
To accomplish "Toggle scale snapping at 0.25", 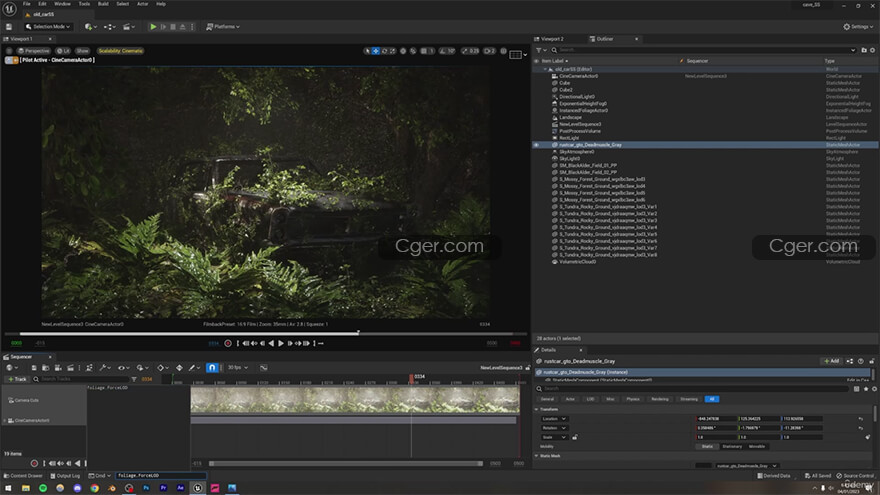I will [465, 51].
